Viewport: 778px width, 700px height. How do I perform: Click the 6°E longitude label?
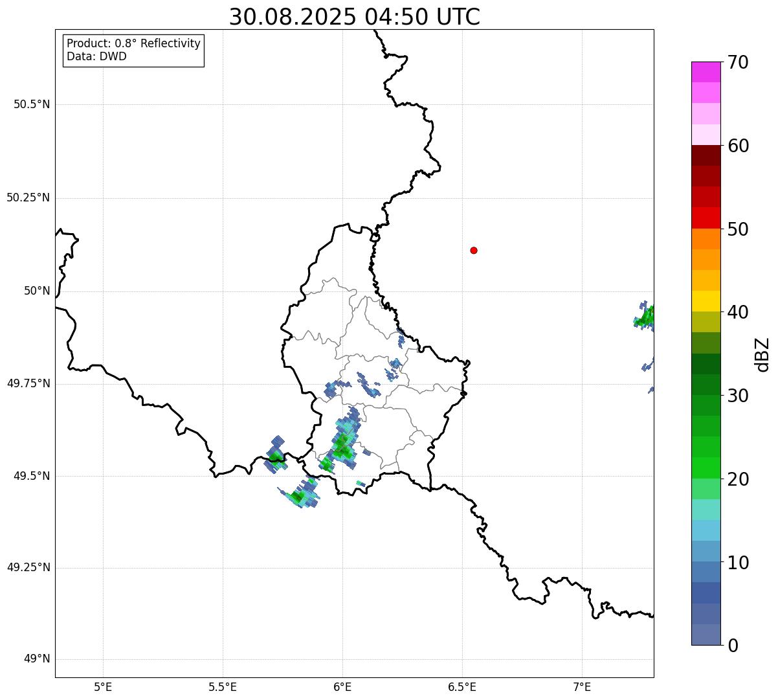click(342, 687)
